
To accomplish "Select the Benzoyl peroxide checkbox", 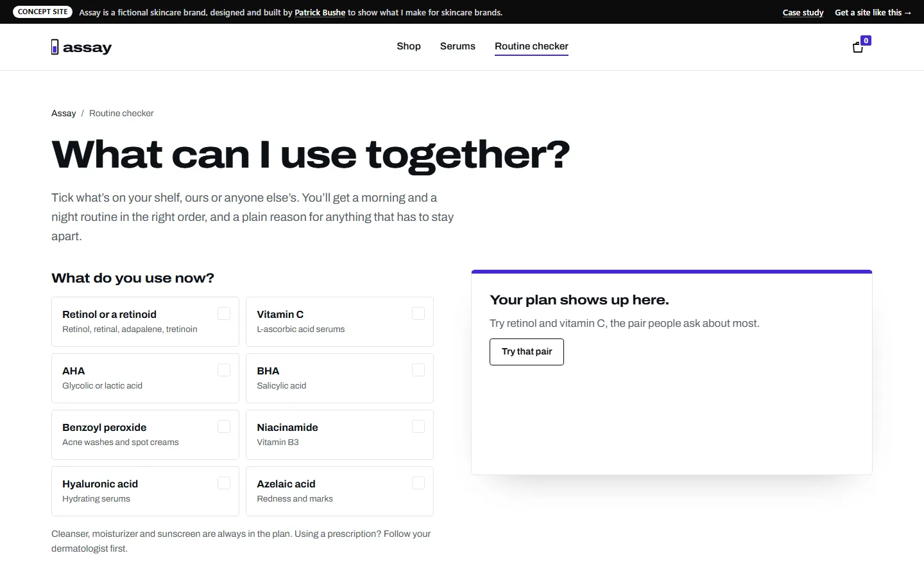I will 224,426.
